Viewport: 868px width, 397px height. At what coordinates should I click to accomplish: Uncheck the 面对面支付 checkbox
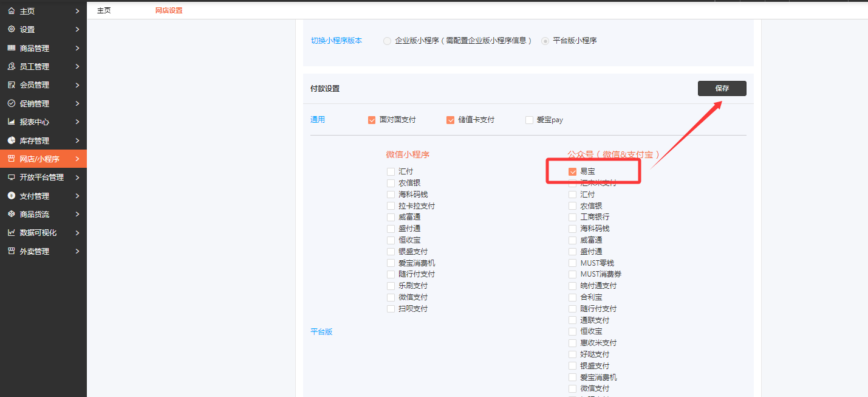[x=372, y=120]
